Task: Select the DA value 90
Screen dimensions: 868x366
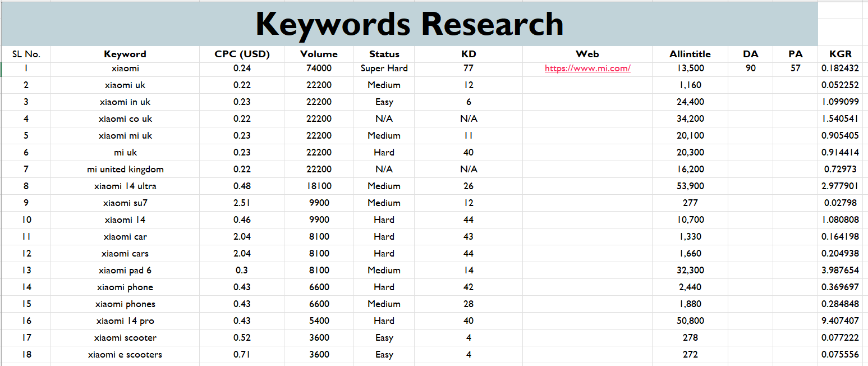Action: [750, 68]
